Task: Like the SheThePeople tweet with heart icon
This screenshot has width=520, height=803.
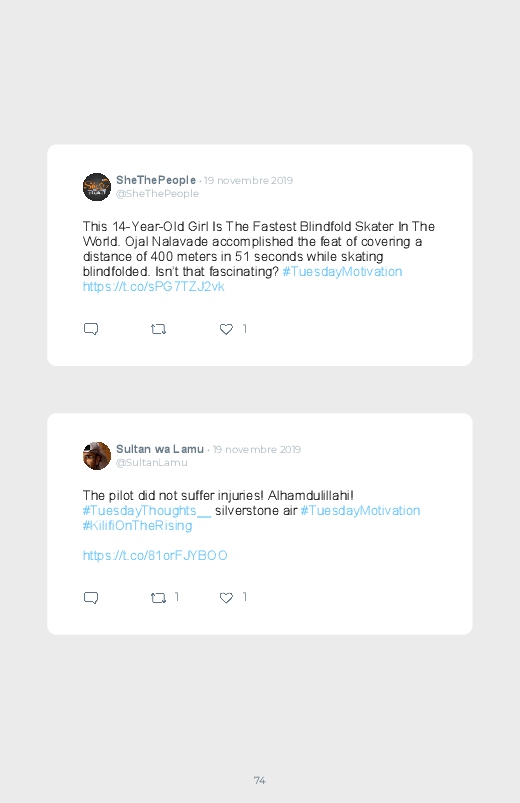Action: pos(226,329)
